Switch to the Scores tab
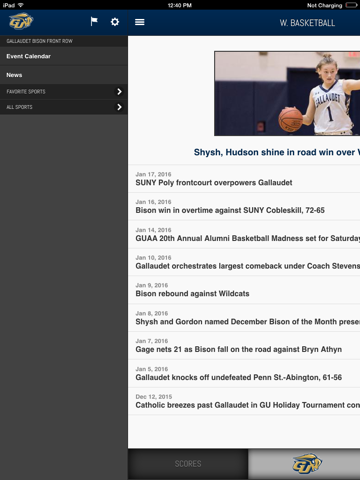 tap(188, 464)
